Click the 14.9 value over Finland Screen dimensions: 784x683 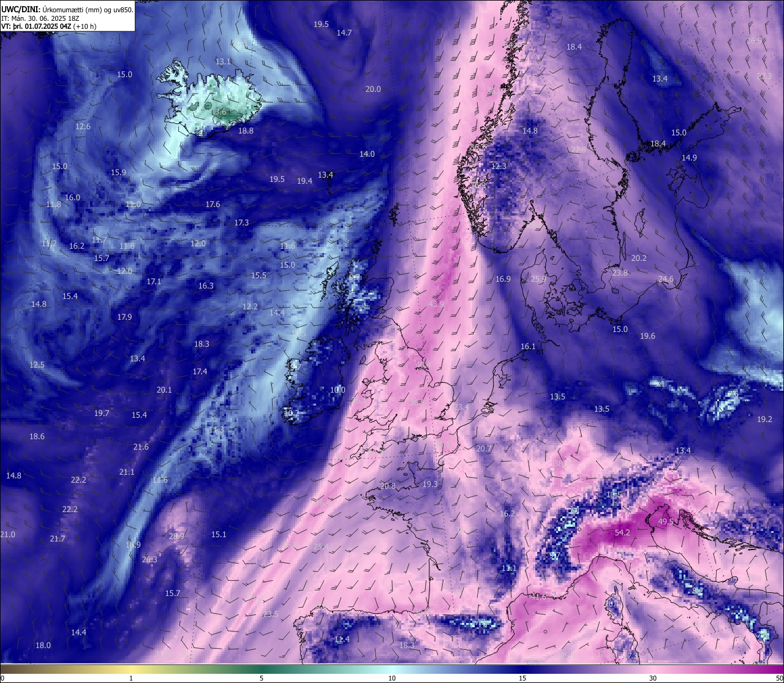[689, 157]
